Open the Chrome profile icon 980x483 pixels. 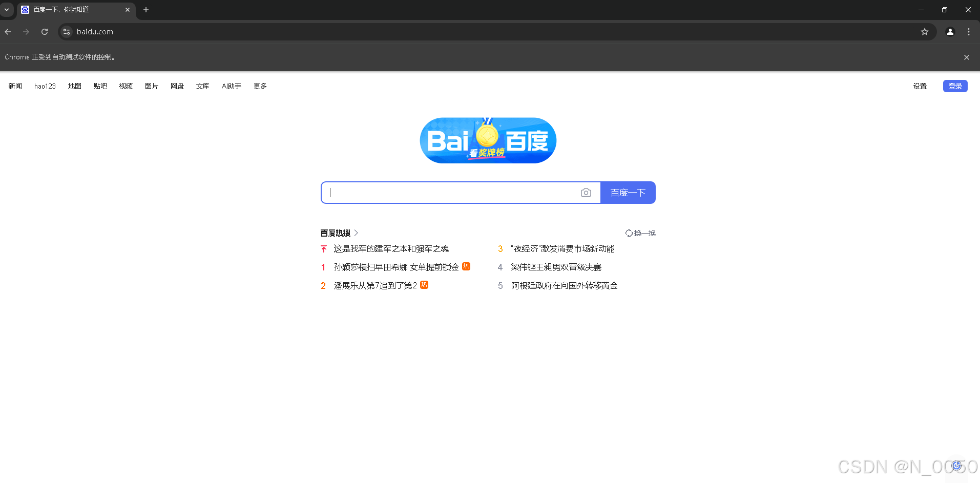[950, 32]
